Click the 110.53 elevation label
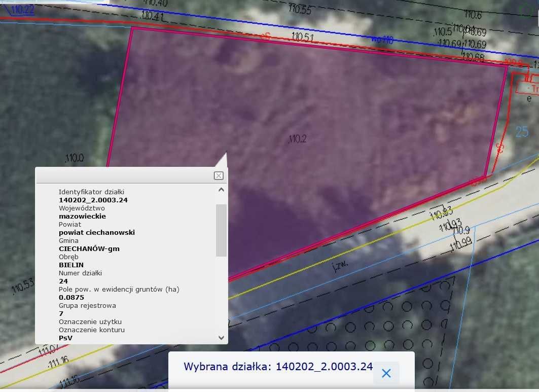This screenshot has height=392, width=539. coord(23,288)
